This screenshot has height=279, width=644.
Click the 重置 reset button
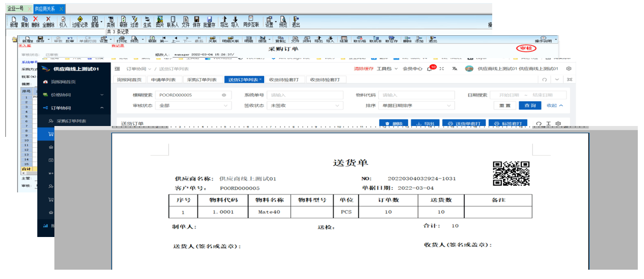(x=505, y=106)
